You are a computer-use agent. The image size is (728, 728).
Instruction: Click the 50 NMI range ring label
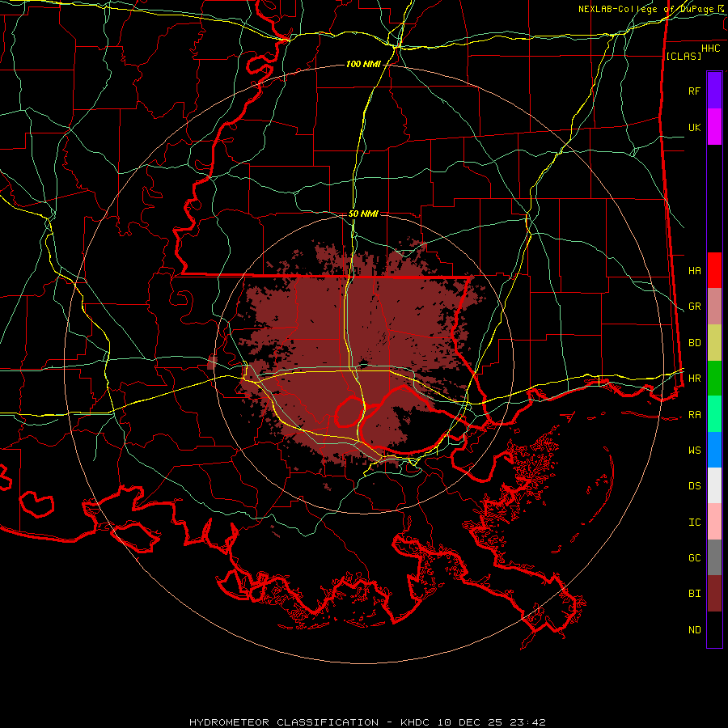[x=363, y=214]
